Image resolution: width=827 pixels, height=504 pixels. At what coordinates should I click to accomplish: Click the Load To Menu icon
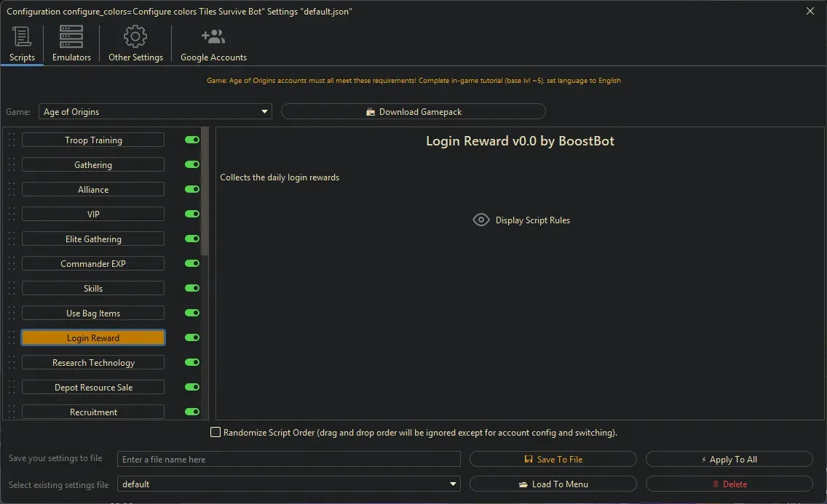tap(523, 484)
